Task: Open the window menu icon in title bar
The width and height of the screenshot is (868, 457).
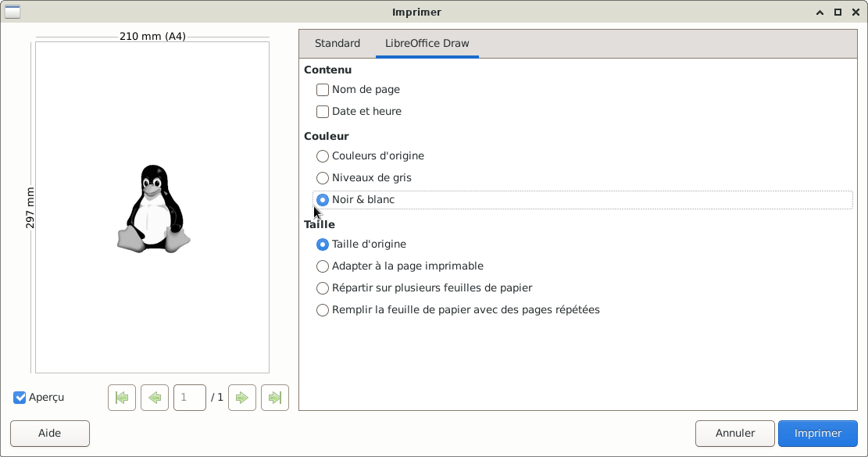Action: pyautogui.click(x=13, y=12)
